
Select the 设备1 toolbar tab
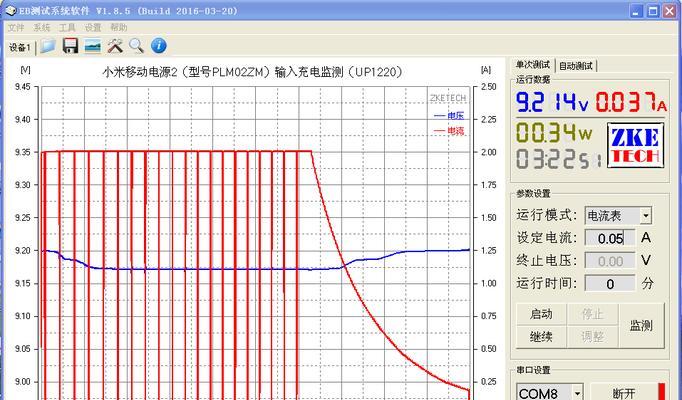click(20, 47)
